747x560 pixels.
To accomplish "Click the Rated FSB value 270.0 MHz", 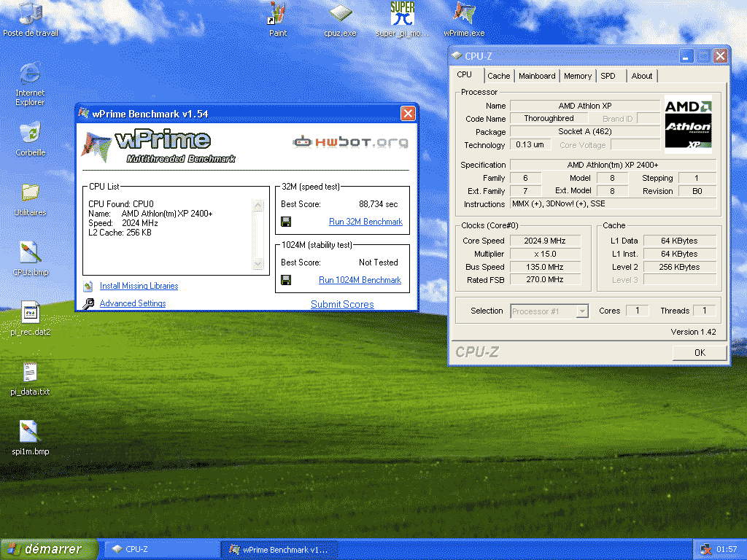I will [545, 280].
